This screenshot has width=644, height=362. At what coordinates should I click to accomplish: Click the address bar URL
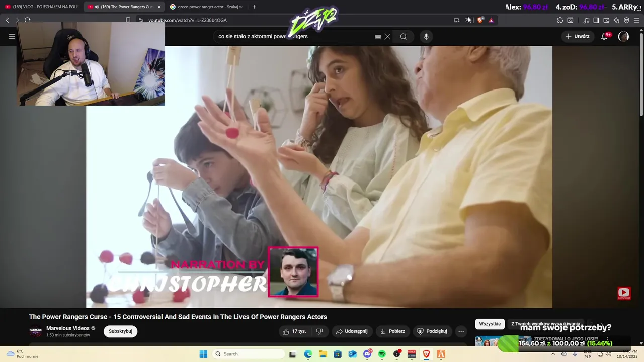tap(188, 20)
